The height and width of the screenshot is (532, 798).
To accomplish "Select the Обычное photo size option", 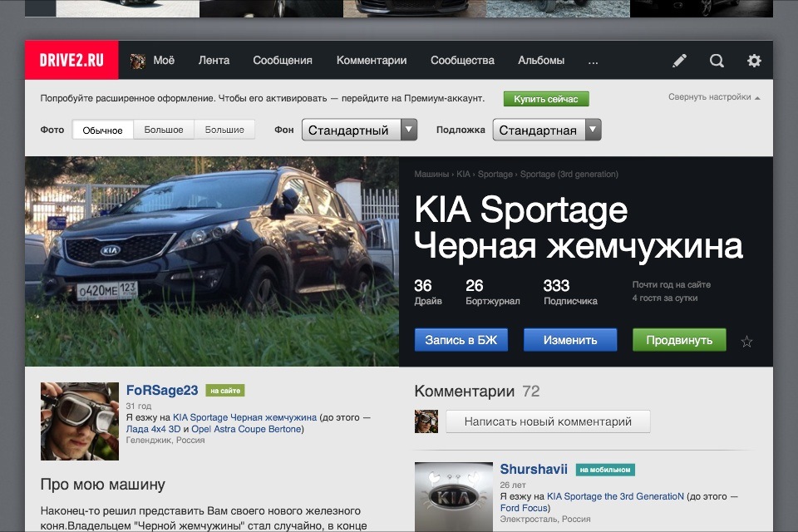I will click(103, 130).
